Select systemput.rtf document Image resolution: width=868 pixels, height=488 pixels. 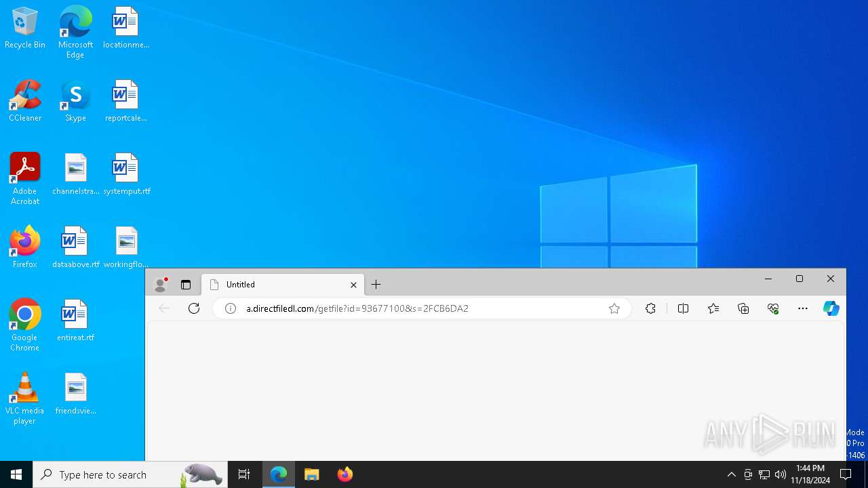point(126,174)
